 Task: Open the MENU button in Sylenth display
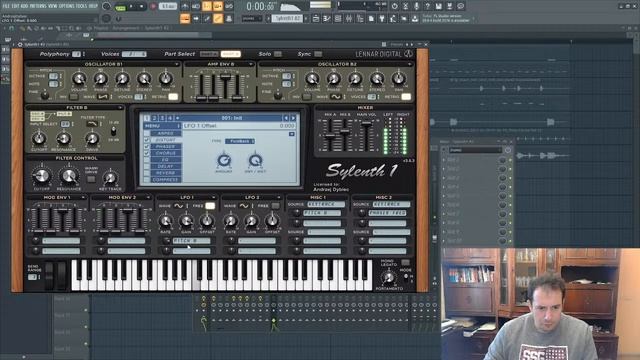162,126
